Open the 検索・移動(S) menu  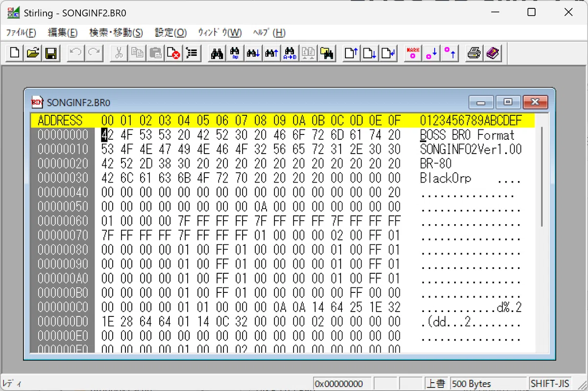(x=116, y=33)
